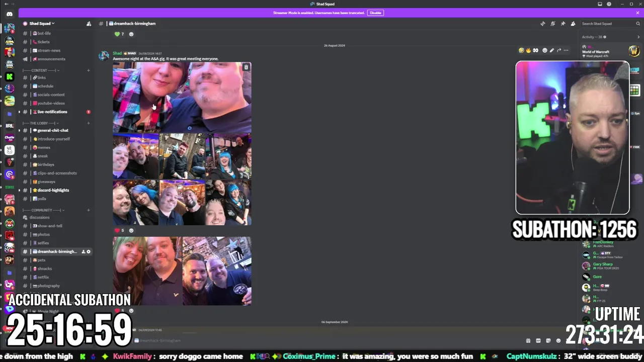Open the clips-and-screenshots channel
The image size is (644, 362).
56,173
